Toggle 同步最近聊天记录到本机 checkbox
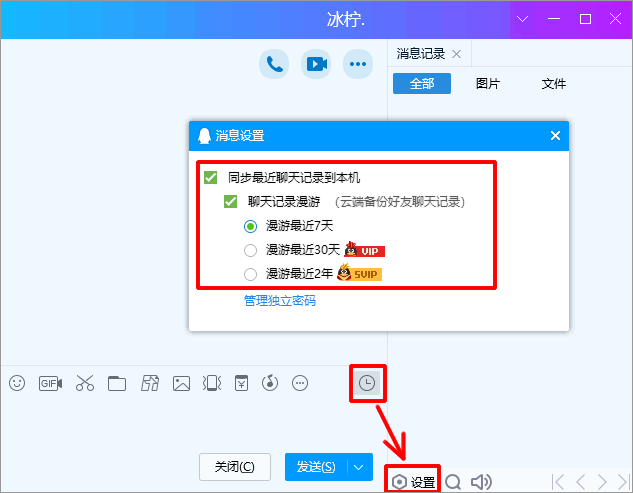Image resolution: width=633 pixels, height=493 pixels. [210, 178]
